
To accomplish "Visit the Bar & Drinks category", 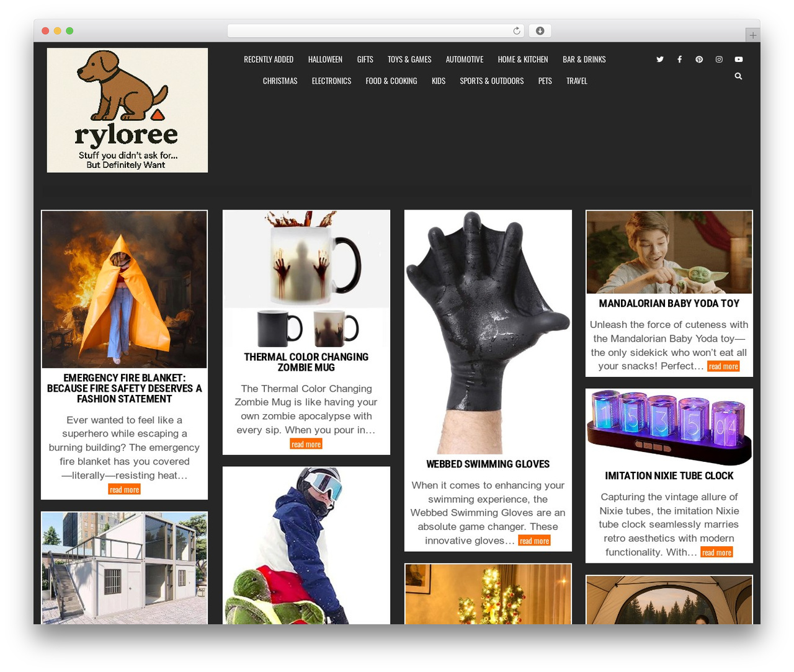I will [584, 60].
